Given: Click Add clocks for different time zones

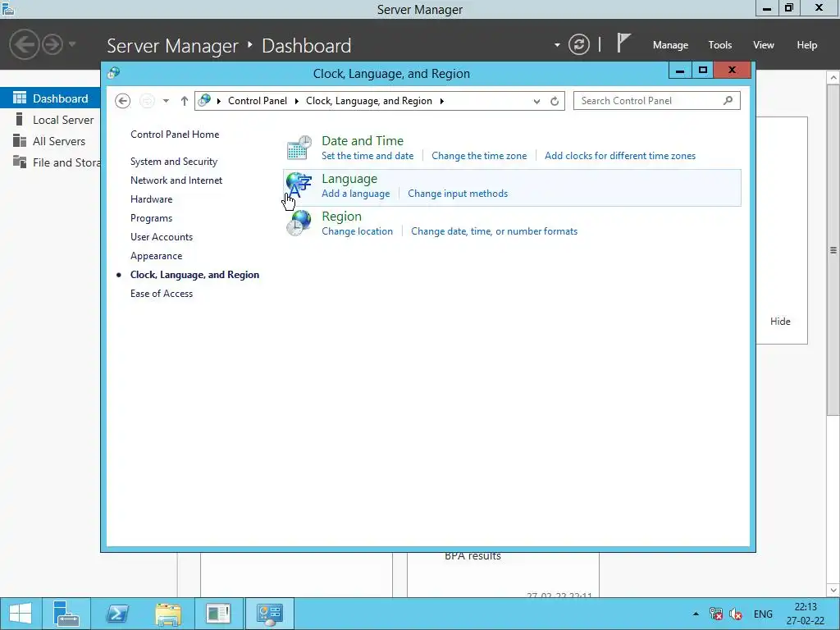Looking at the screenshot, I should point(620,156).
